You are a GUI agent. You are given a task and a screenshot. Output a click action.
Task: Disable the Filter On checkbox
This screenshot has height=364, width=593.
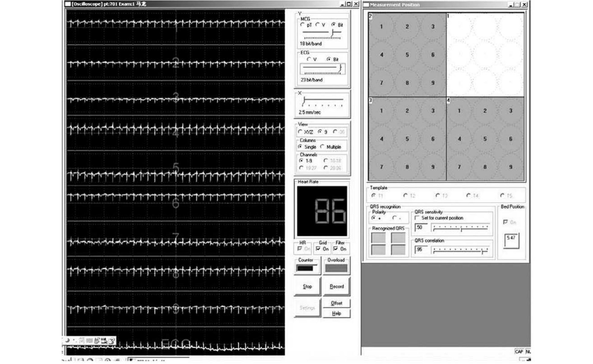pyautogui.click(x=336, y=249)
